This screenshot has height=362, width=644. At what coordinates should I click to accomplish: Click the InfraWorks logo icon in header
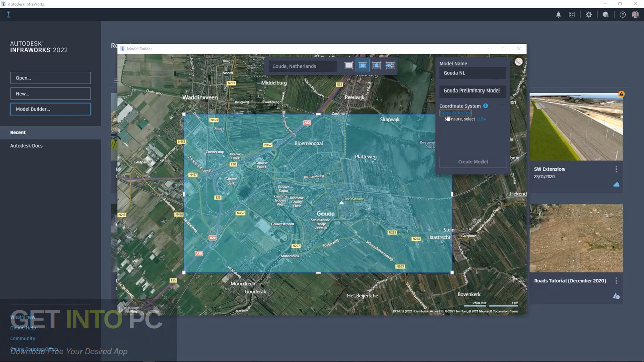click(x=8, y=15)
